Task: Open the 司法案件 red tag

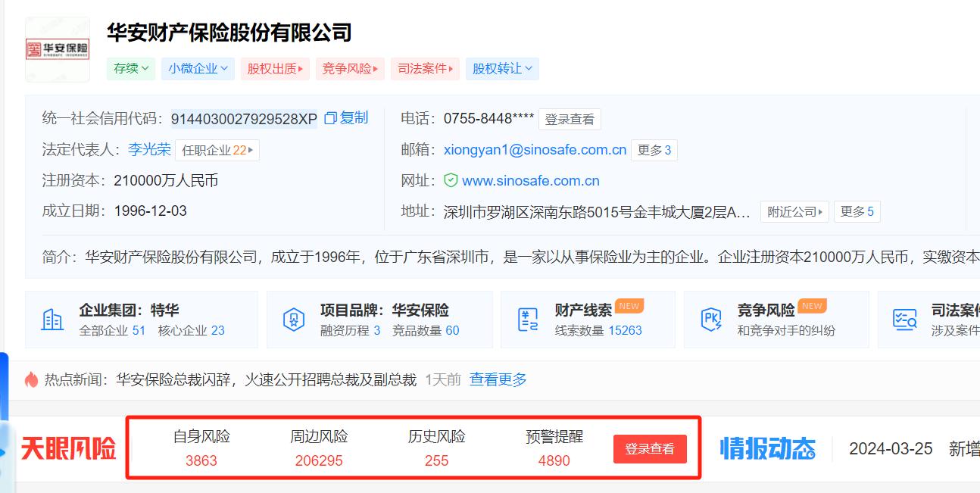Action: (x=425, y=68)
